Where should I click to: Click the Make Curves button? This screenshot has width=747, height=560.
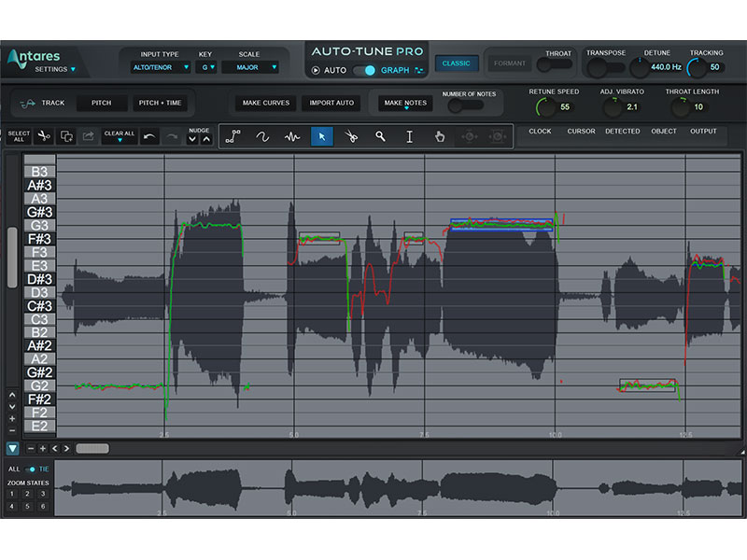pyautogui.click(x=266, y=103)
